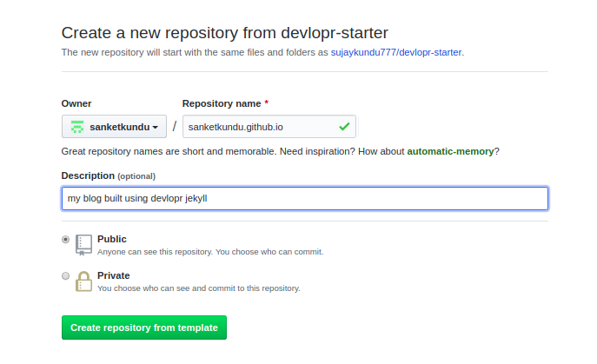This screenshot has height=364, width=597.
Task: Open the sujaykundu777/devlopr-starter link
Action: (x=396, y=52)
